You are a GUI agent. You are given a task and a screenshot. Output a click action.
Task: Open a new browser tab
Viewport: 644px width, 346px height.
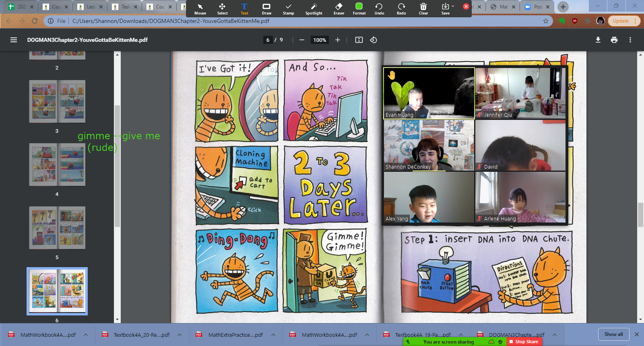[563, 7]
